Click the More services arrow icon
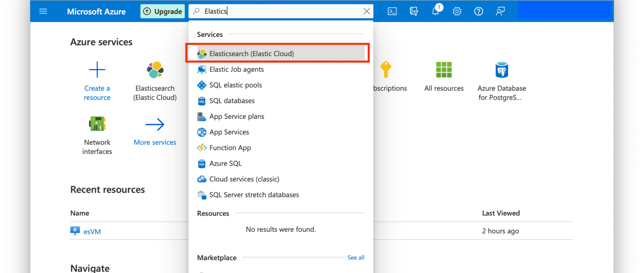644x273 pixels. [155, 124]
